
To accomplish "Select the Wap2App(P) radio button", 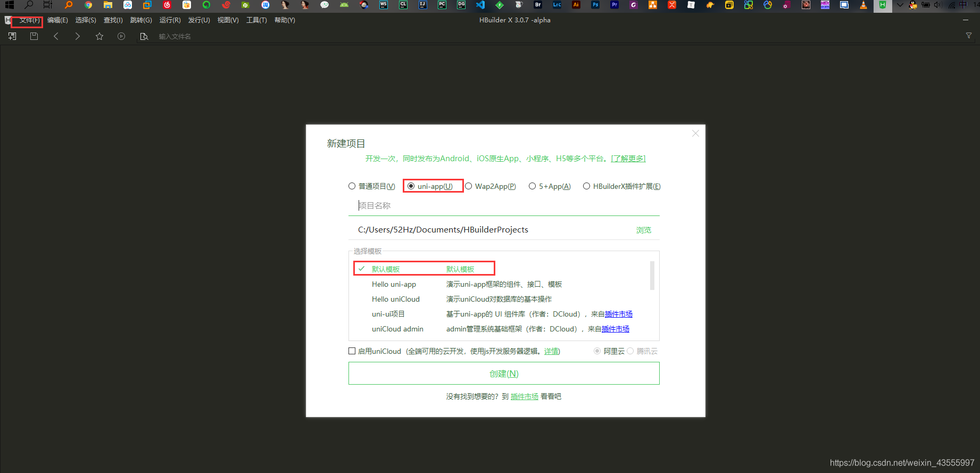I will [x=469, y=186].
